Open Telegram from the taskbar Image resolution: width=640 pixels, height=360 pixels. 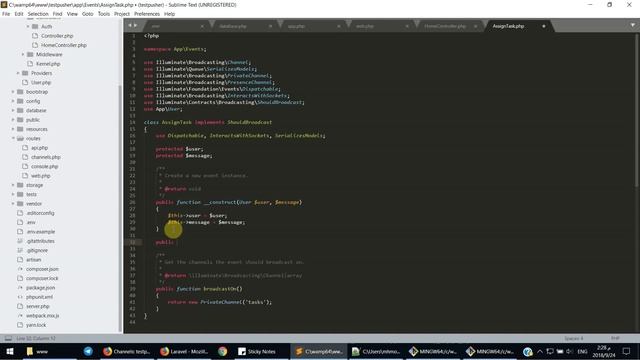coord(88,351)
